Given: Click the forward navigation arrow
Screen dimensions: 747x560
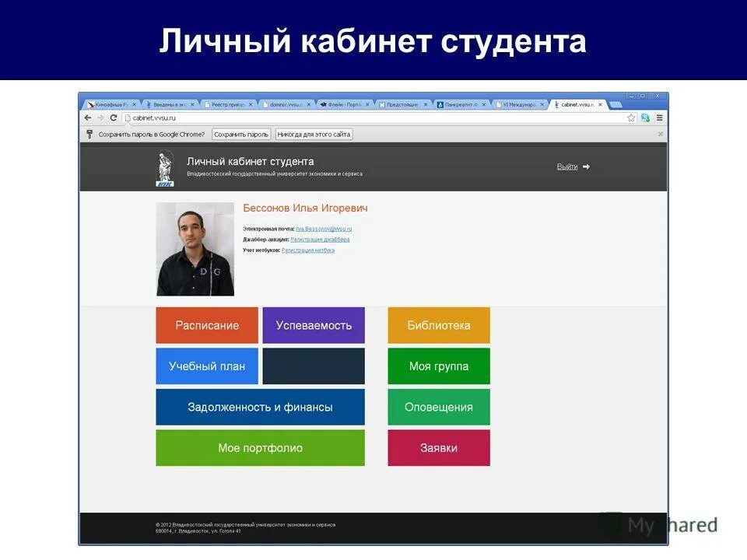Looking at the screenshot, I should click(x=100, y=117).
